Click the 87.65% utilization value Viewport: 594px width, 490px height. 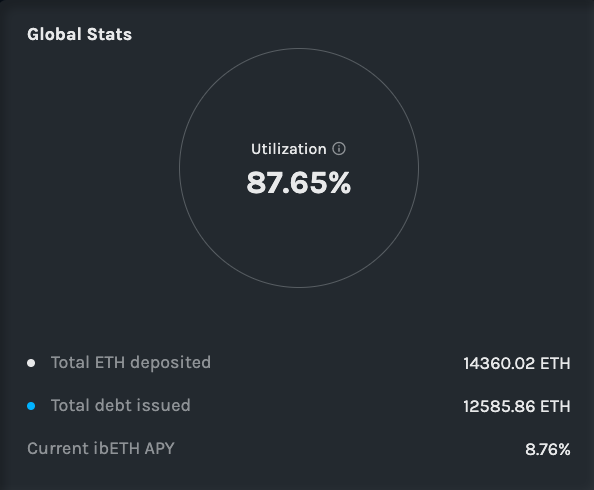click(299, 183)
